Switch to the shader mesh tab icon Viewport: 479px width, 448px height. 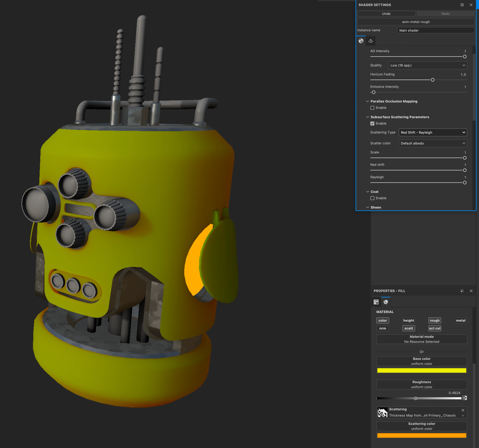pyautogui.click(x=370, y=41)
